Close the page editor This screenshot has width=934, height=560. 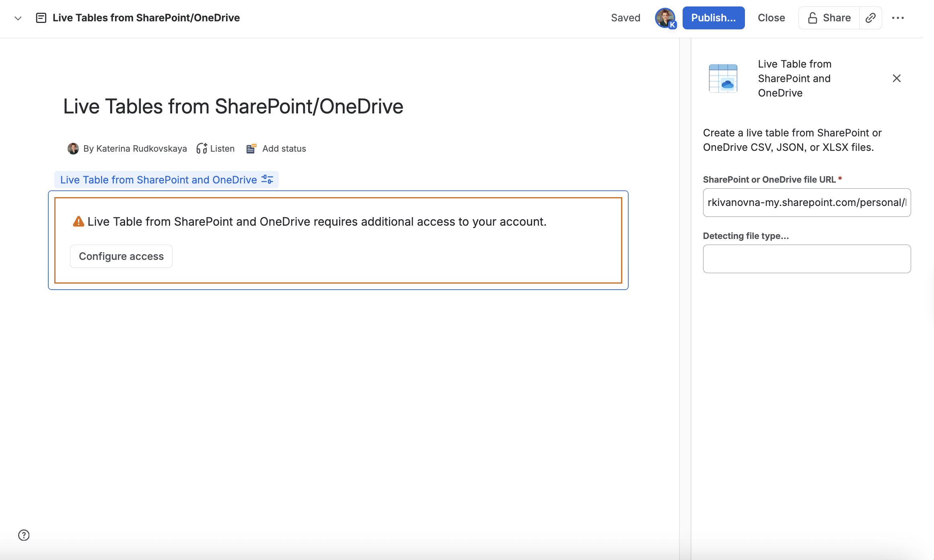771,18
